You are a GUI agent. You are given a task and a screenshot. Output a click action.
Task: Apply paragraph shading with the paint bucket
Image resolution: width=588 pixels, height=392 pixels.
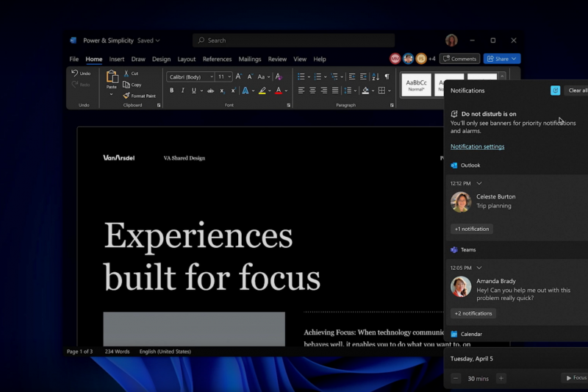pyautogui.click(x=365, y=90)
